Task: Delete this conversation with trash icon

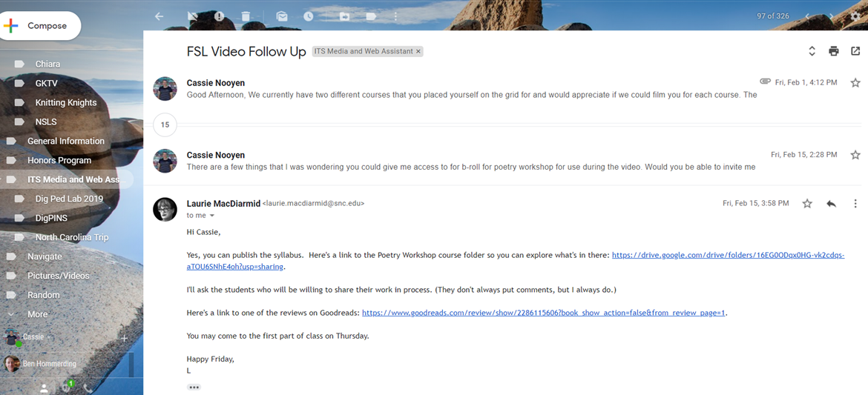Action: [x=246, y=16]
